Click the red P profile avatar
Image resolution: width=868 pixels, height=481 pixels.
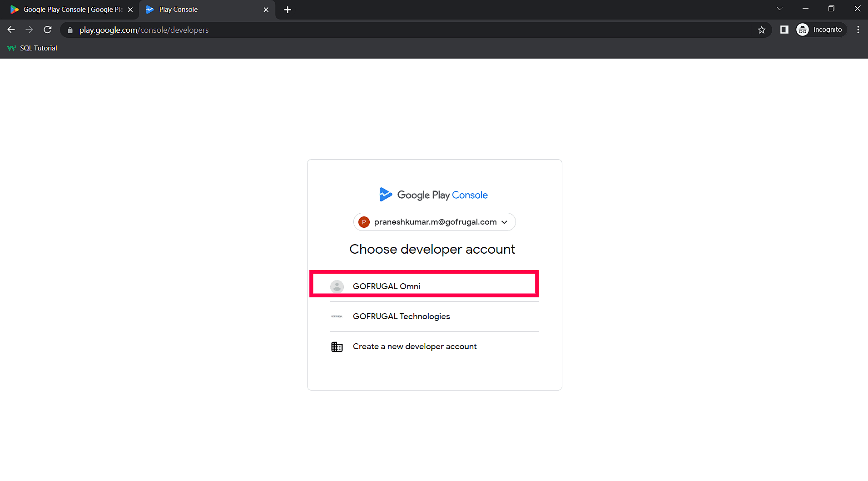pyautogui.click(x=364, y=222)
